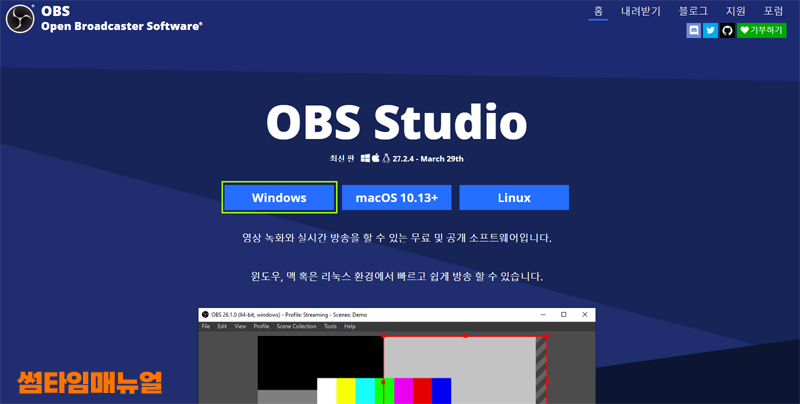800x404 pixels.
Task: Open the 블로그 navigation item
Action: 693,11
